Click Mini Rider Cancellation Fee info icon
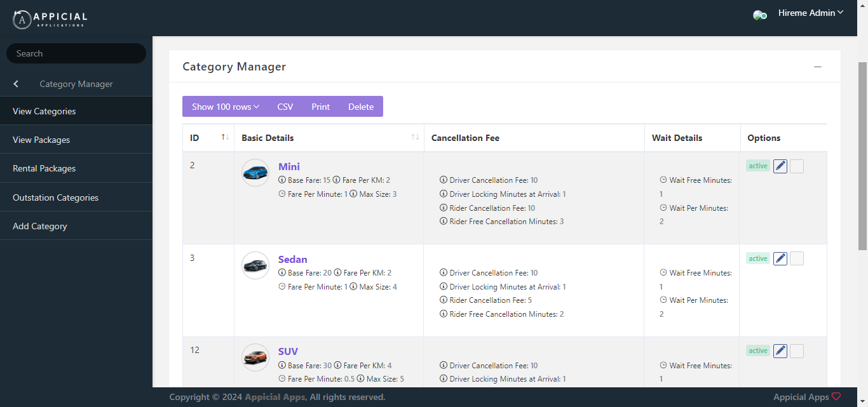The width and height of the screenshot is (868, 407). click(444, 208)
